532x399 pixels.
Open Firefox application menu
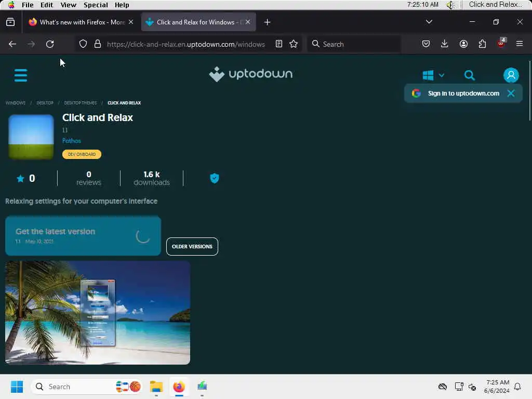click(520, 44)
